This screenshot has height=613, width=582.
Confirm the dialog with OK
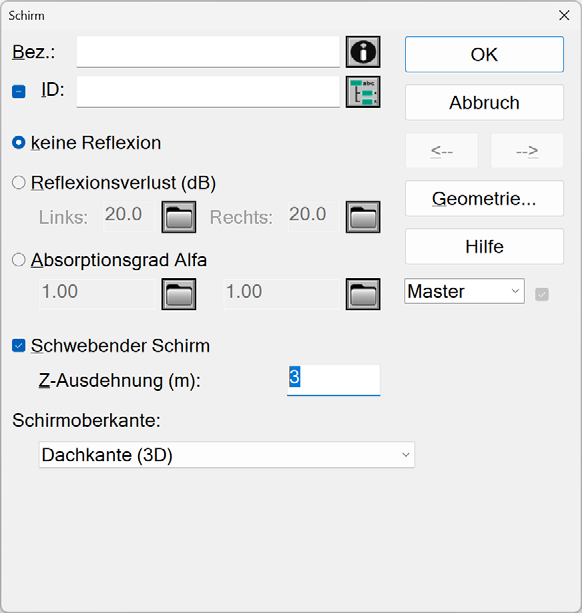pos(484,54)
